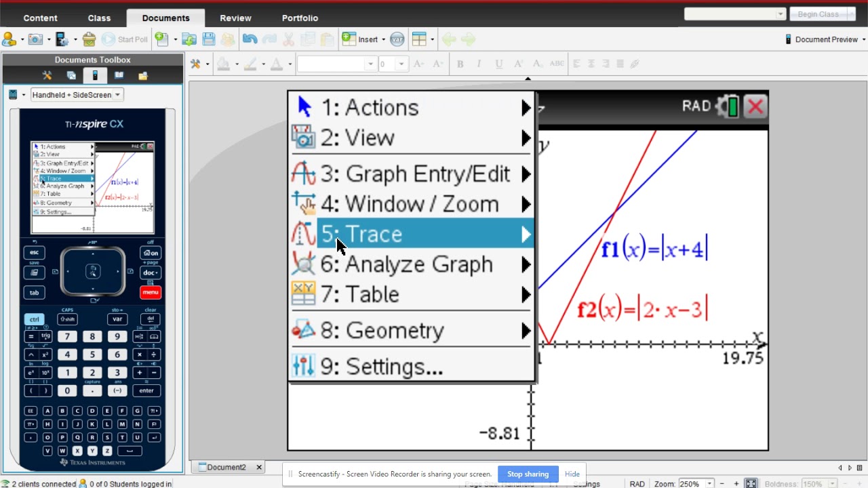Open the Geometry menu entry
The width and height of the screenshot is (868, 488).
412,330
